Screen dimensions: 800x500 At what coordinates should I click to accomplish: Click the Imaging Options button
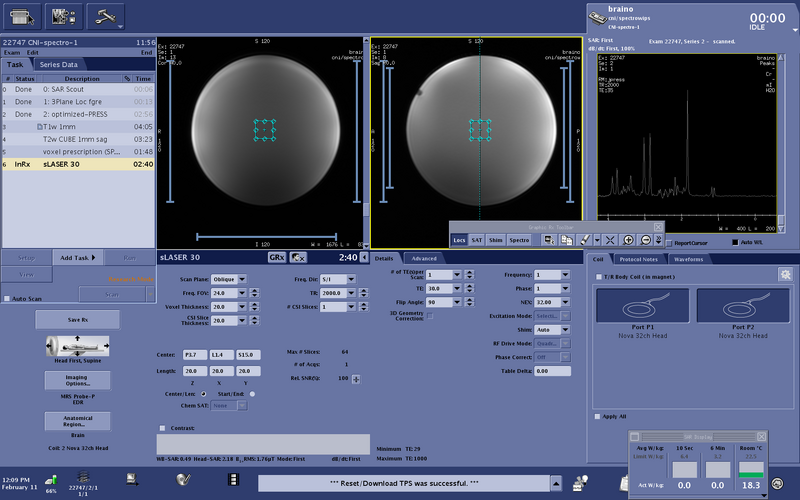[x=78, y=381]
